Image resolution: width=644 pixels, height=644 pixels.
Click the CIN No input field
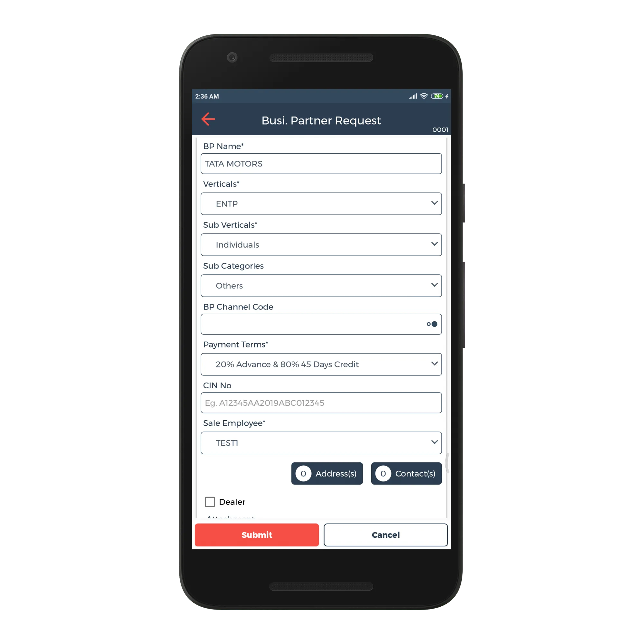tap(322, 403)
